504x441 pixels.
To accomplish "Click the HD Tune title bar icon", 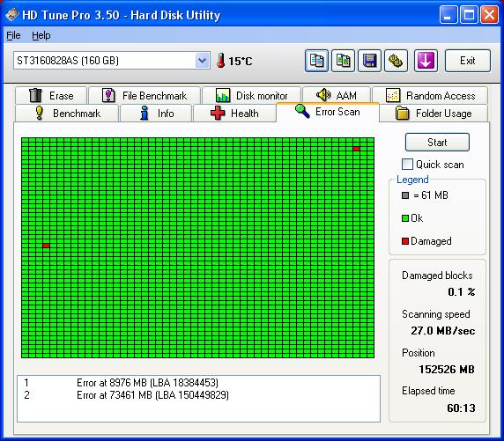I will click(12, 15).
